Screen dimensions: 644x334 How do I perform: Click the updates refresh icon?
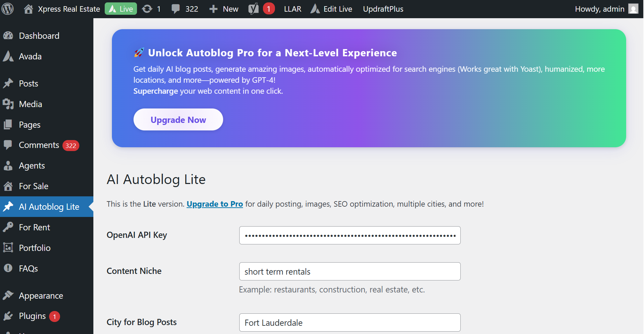(x=147, y=9)
